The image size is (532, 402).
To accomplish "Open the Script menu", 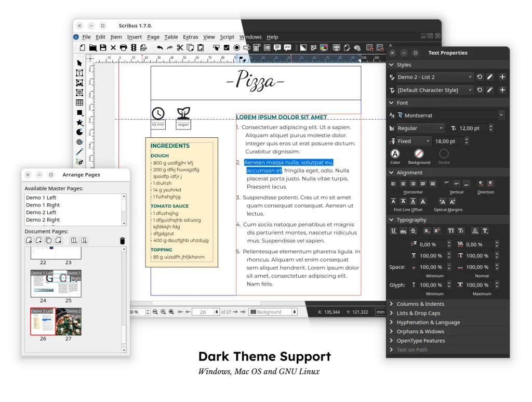I will 227,37.
